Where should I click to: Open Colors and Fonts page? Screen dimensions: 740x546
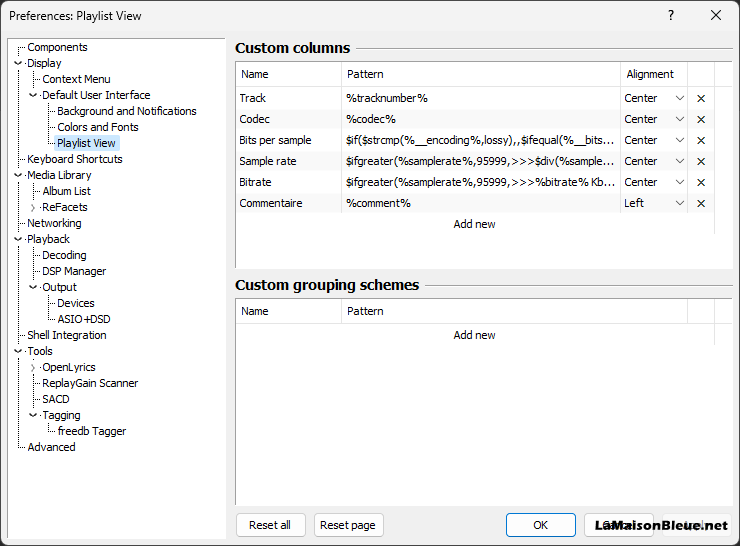click(x=98, y=127)
